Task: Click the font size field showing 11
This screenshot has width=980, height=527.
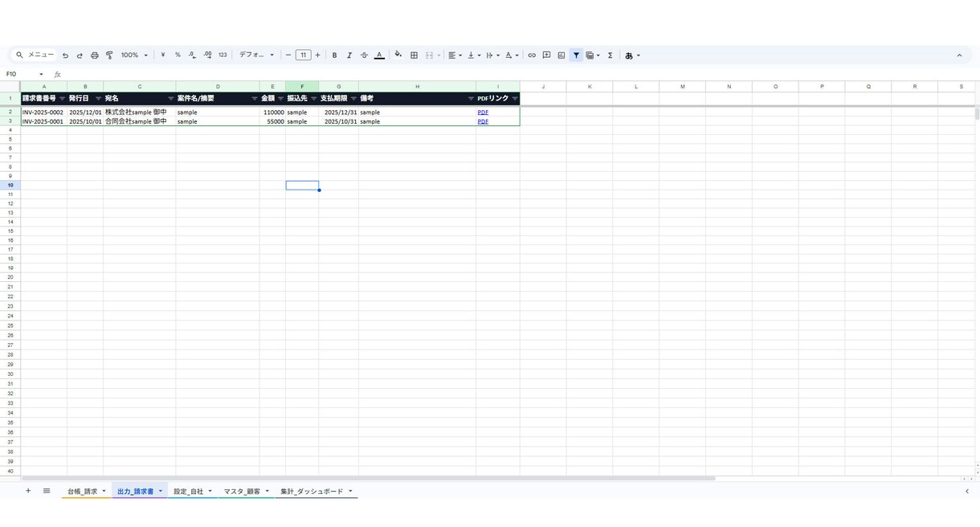Action: (x=303, y=55)
